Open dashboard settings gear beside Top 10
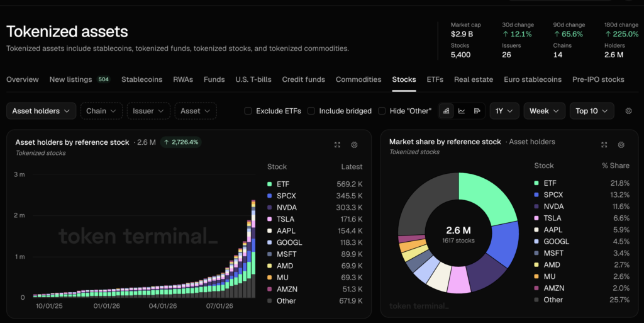Image resolution: width=644 pixels, height=323 pixels. coord(628,111)
